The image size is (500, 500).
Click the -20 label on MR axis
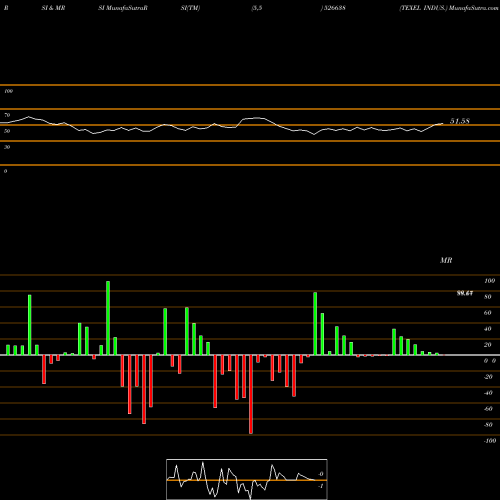tap(488, 377)
